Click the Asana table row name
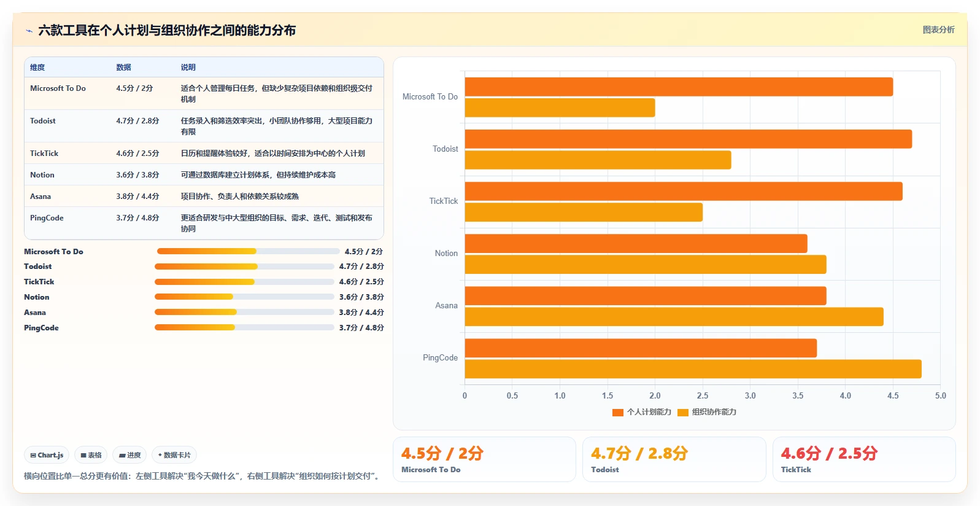Image resolution: width=980 pixels, height=506 pixels. (41, 197)
